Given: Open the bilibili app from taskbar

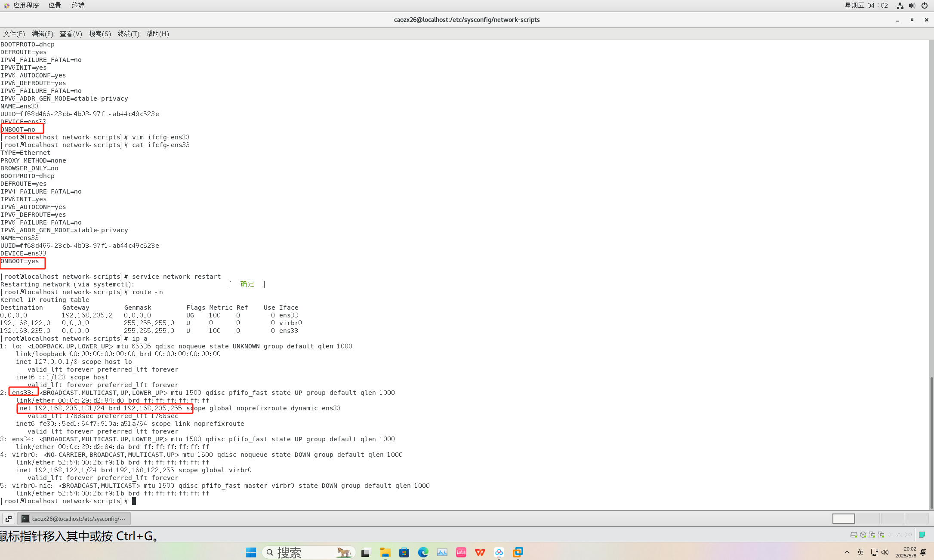Looking at the screenshot, I should pos(461,552).
